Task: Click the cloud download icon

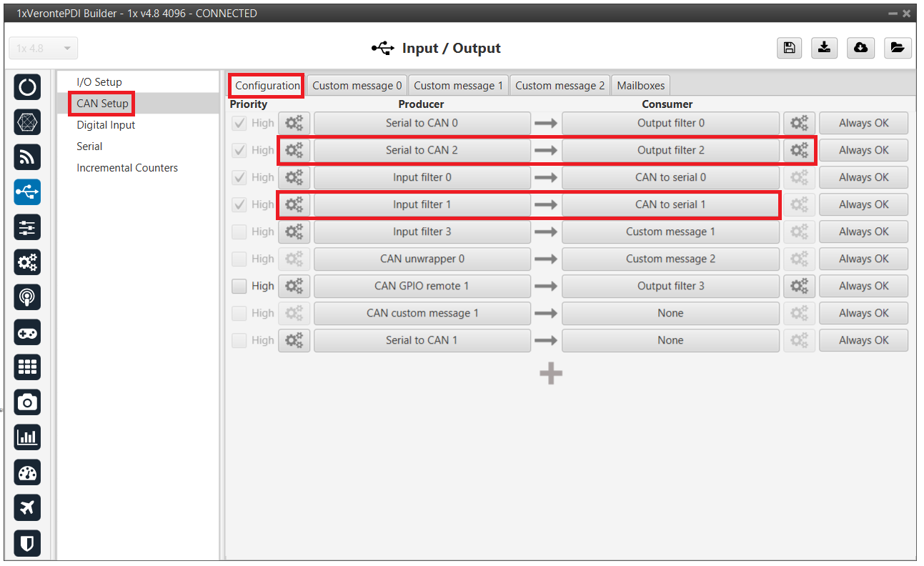Action: point(861,48)
